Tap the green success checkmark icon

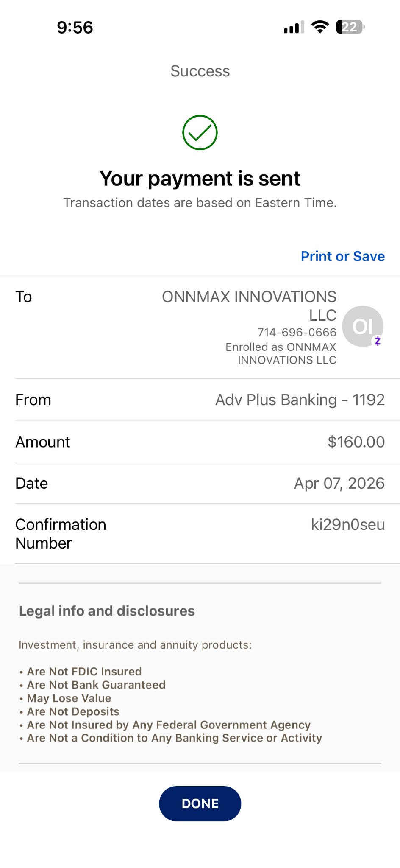coord(200,132)
